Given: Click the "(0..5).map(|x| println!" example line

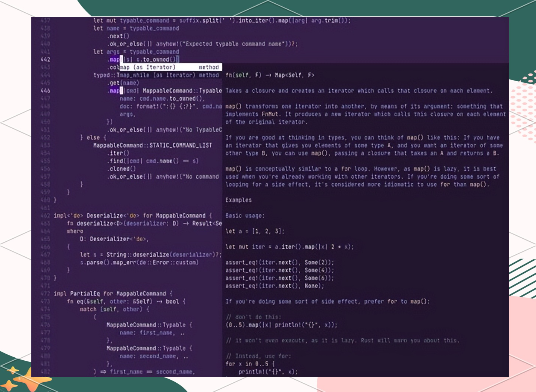Looking at the screenshot, I should click(x=281, y=325).
